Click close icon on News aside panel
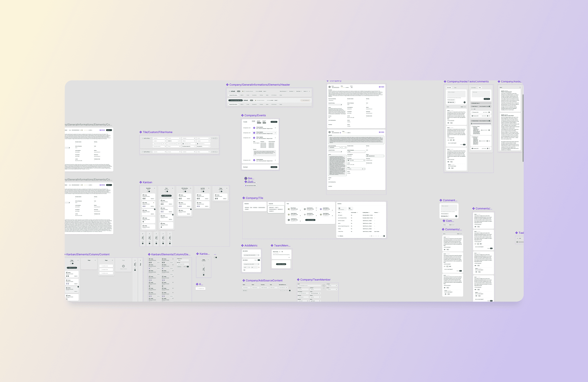Screen dimensions: 588x382 tap(520, 87)
